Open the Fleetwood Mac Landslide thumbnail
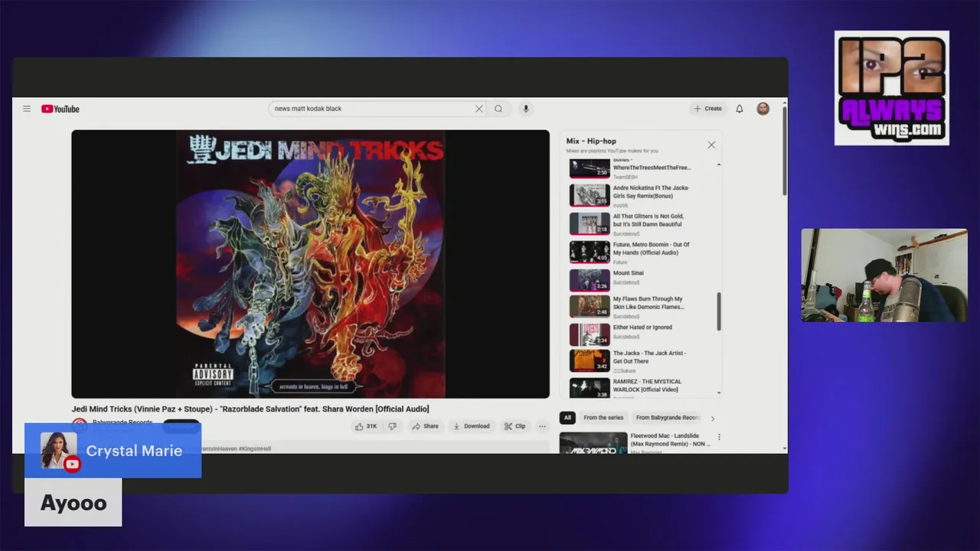Image resolution: width=980 pixels, height=551 pixels. 593,443
